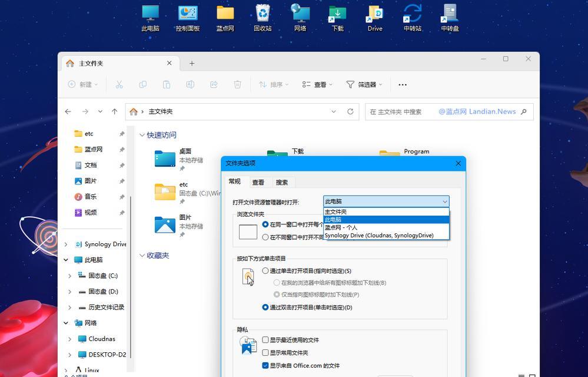Open the 查看 view dropdown in toolbar
Screen dimensions: 588x377
click(317, 84)
